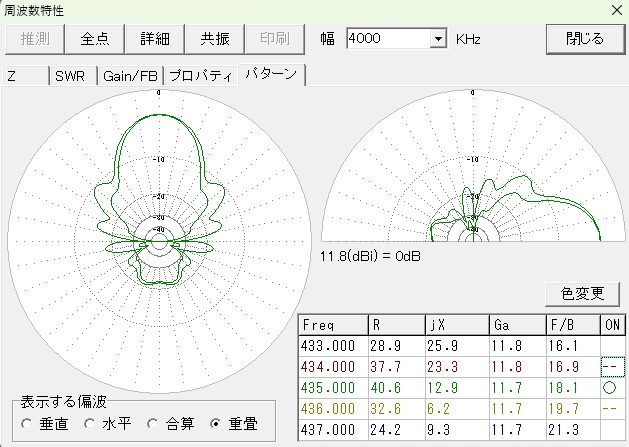Open the プロパティ tab
This screenshot has height=447, width=629.
pyautogui.click(x=201, y=76)
